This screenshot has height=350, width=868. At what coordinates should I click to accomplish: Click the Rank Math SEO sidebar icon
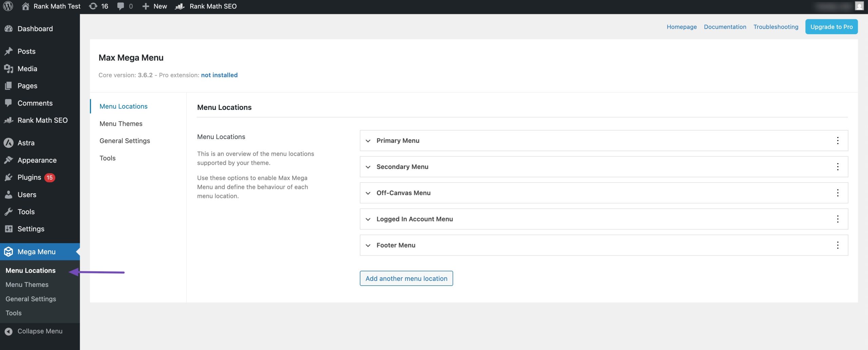coord(8,120)
